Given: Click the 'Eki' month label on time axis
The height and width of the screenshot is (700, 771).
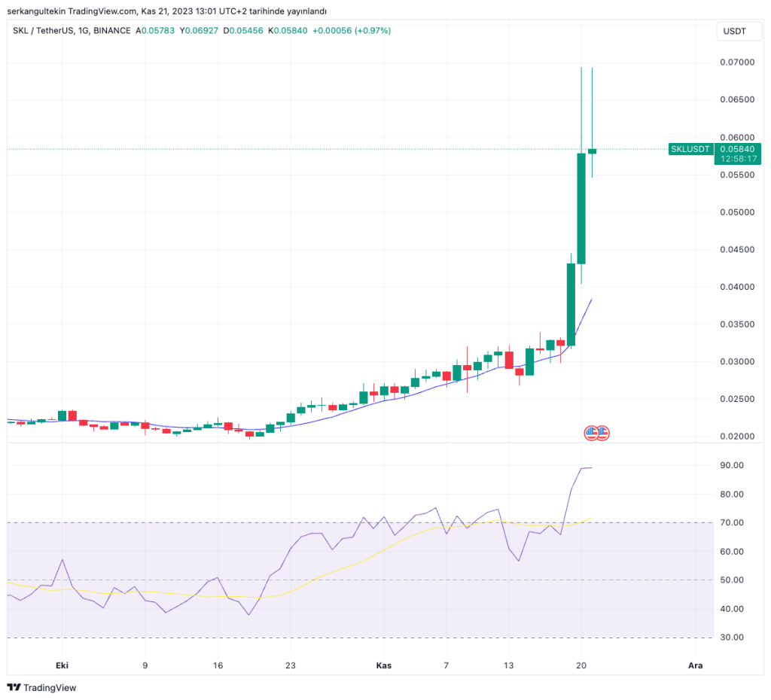Looking at the screenshot, I should click(x=62, y=665).
